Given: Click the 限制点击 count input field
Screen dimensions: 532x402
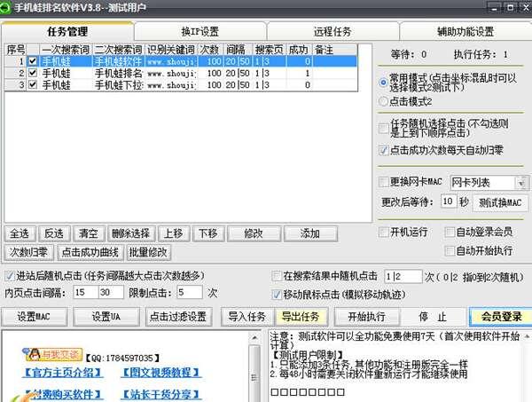Looking at the screenshot, I should coord(190,292).
